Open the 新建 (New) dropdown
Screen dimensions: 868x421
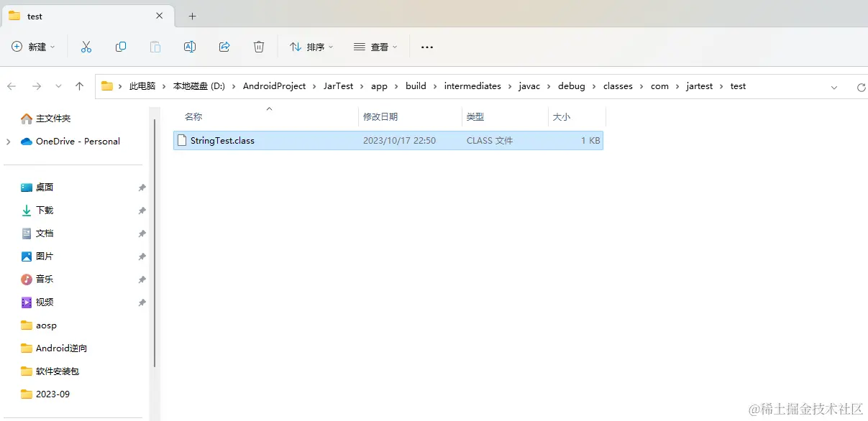click(33, 47)
